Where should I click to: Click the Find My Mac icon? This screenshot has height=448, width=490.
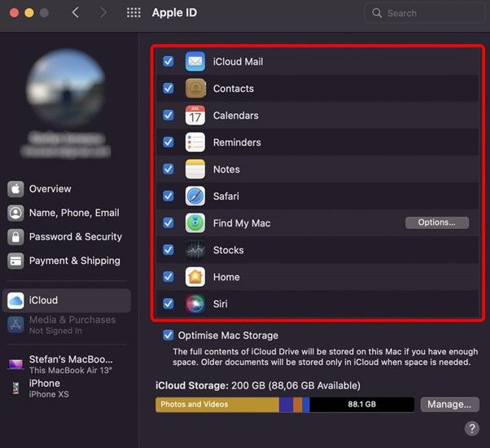tap(195, 223)
